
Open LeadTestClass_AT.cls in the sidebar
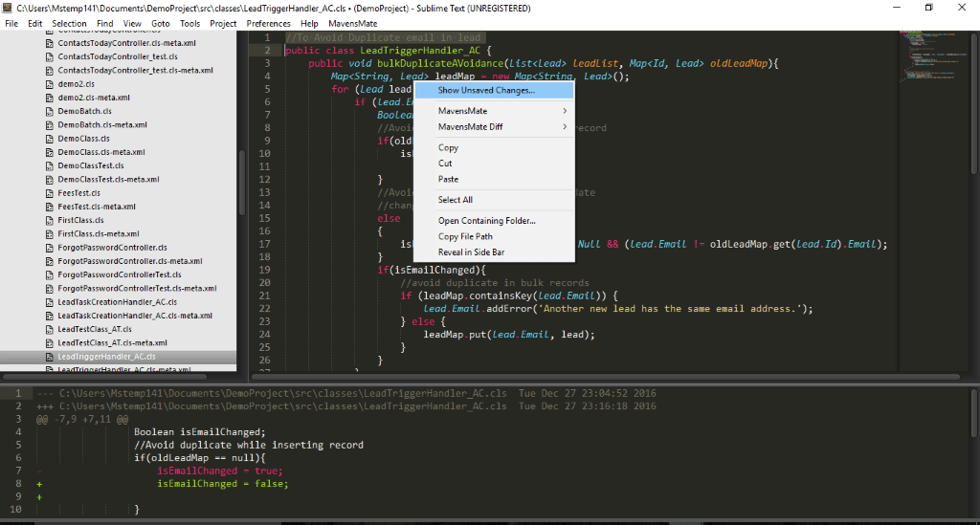95,330
